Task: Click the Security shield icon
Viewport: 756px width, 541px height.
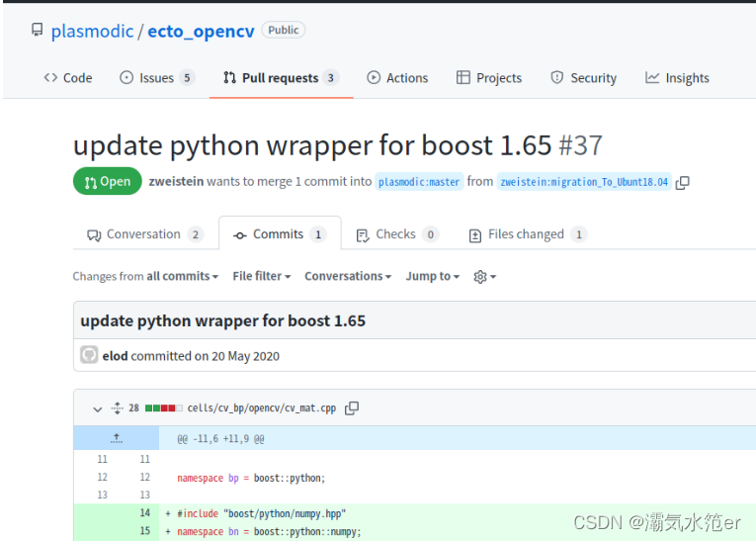Action: pyautogui.click(x=557, y=77)
